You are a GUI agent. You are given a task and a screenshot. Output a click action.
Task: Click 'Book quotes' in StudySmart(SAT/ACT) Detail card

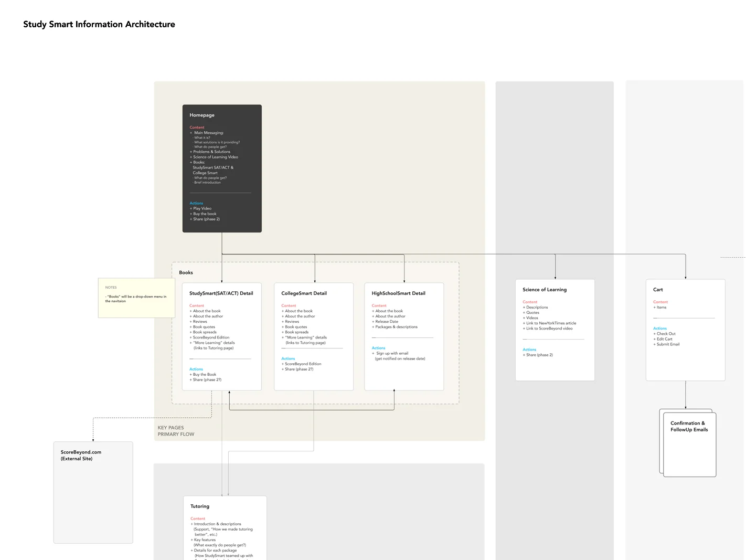pos(204,327)
